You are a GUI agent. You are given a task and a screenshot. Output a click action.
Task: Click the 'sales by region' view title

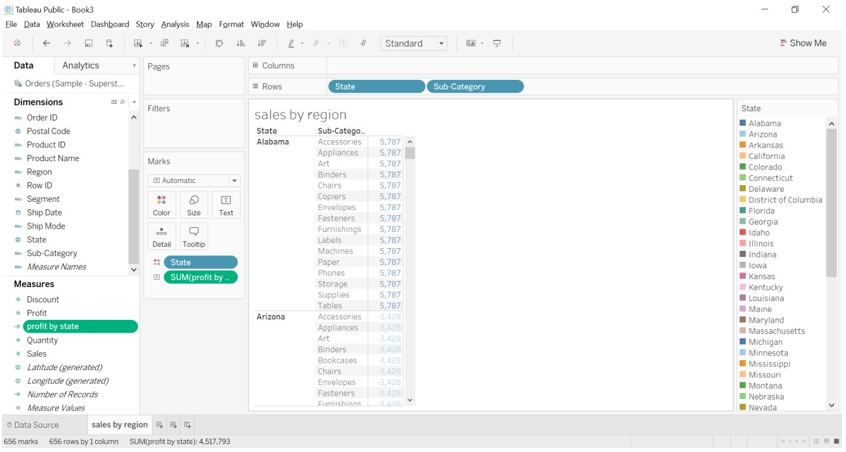[x=301, y=115]
